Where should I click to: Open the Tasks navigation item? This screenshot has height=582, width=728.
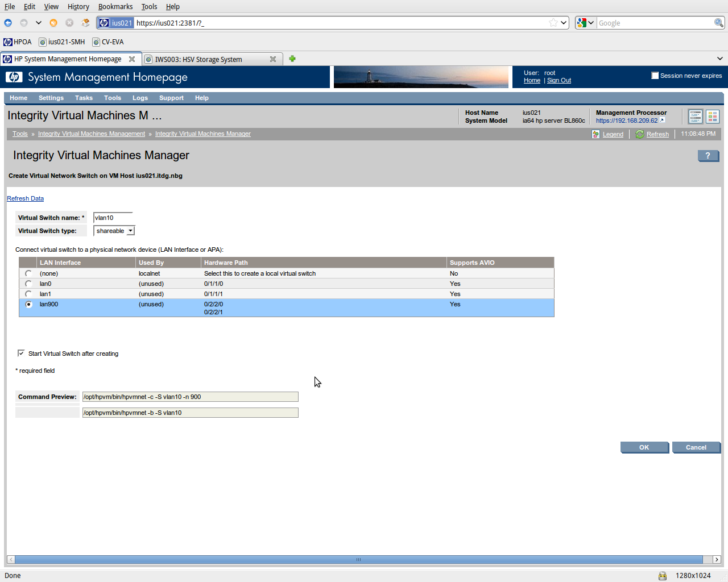coord(84,98)
